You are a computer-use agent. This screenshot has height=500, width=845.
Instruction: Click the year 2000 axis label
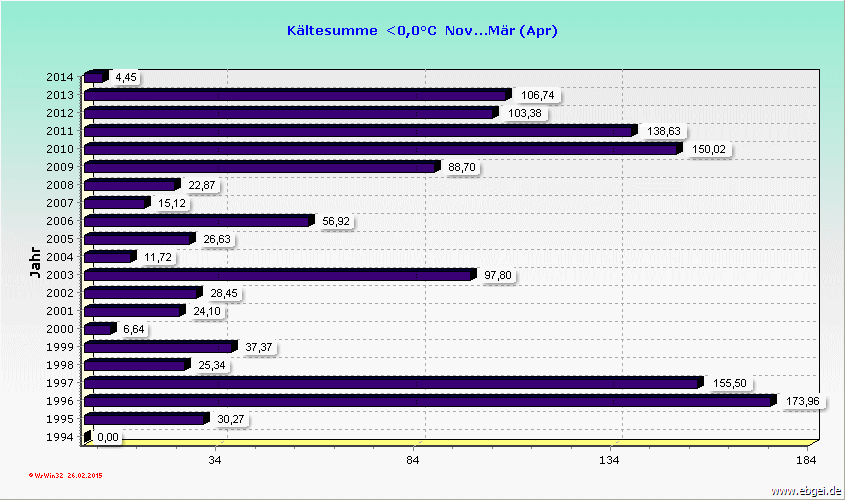pos(59,329)
